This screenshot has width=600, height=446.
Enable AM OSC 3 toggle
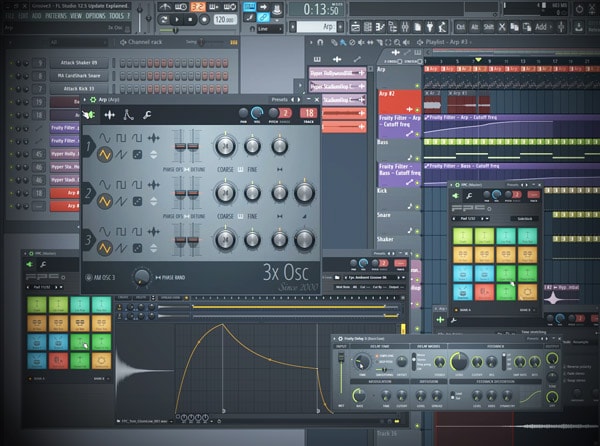[x=88, y=276]
